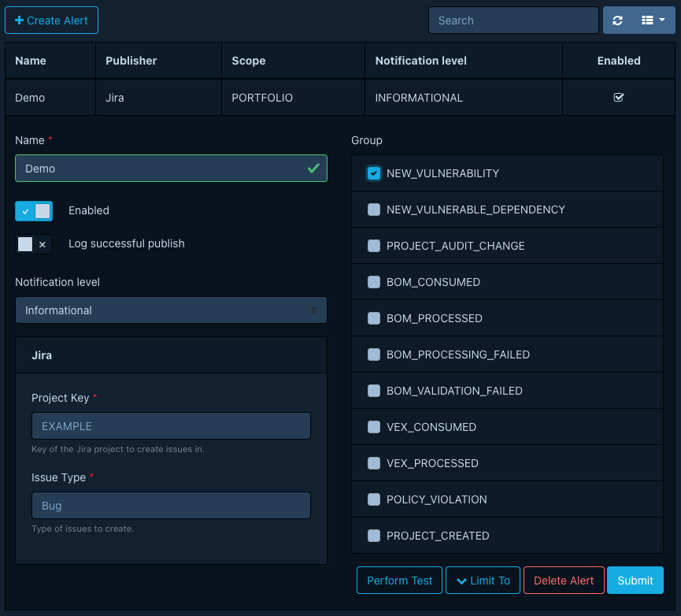
Task: Expand the Limit To dropdown
Action: click(x=483, y=580)
